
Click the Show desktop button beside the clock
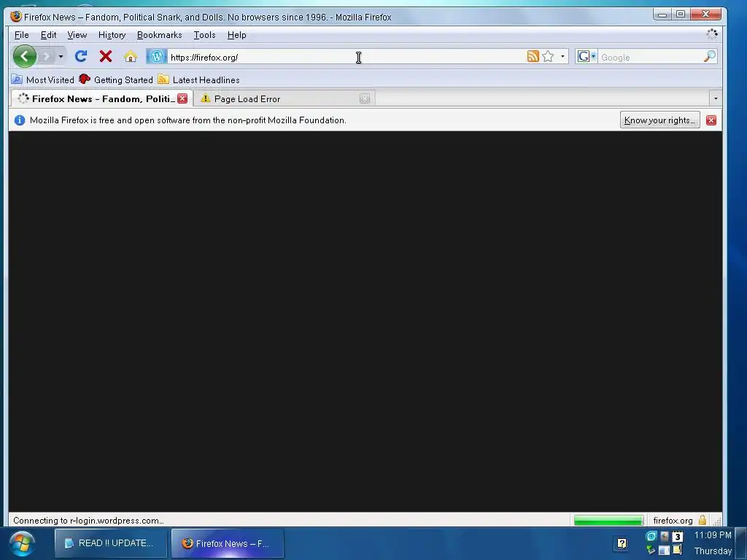pos(741,543)
